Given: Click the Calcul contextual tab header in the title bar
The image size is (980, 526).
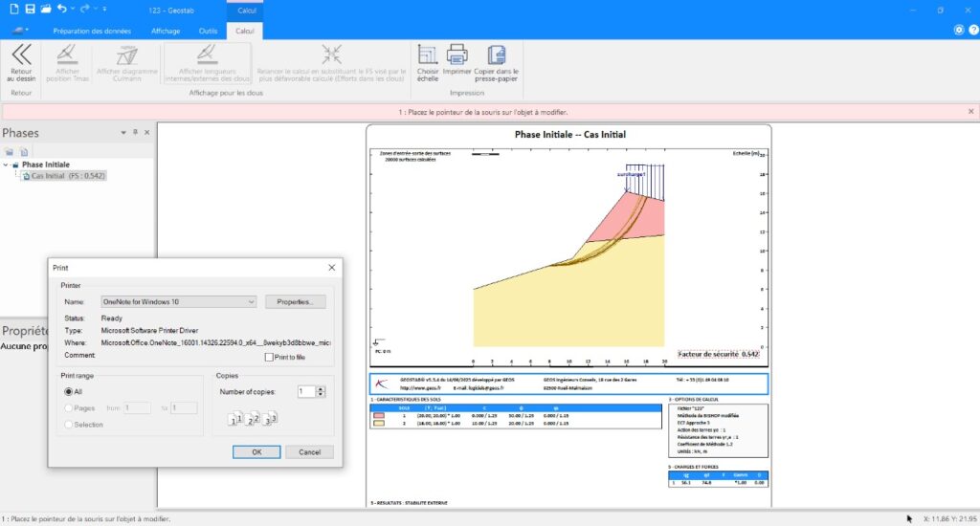Looking at the screenshot, I should (x=246, y=10).
